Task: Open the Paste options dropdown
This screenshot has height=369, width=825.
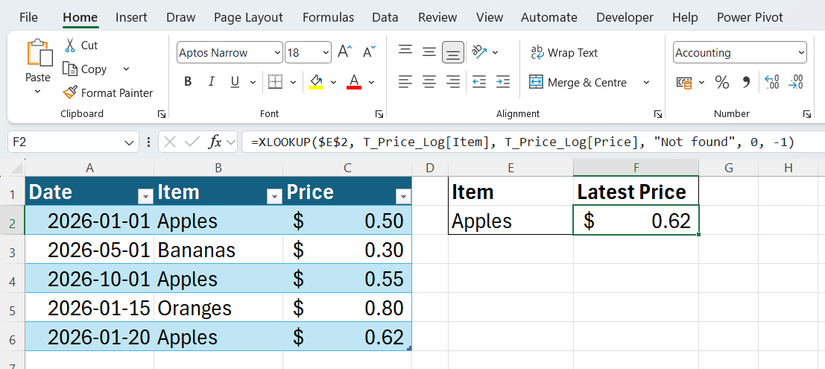Action: tap(38, 92)
